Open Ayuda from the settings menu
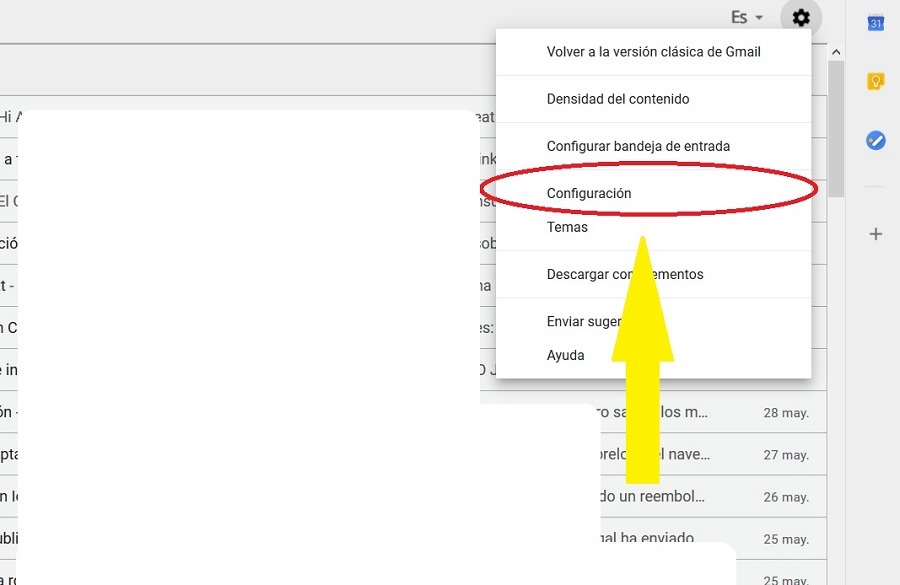This screenshot has width=900, height=585. point(565,355)
